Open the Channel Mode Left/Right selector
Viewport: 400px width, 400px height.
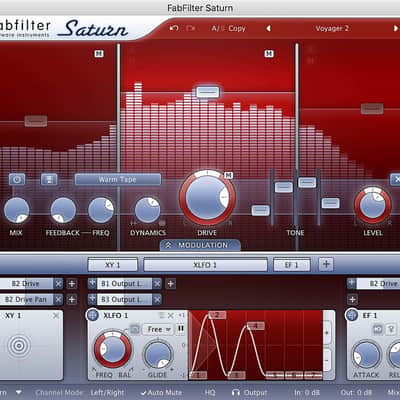coord(107,392)
